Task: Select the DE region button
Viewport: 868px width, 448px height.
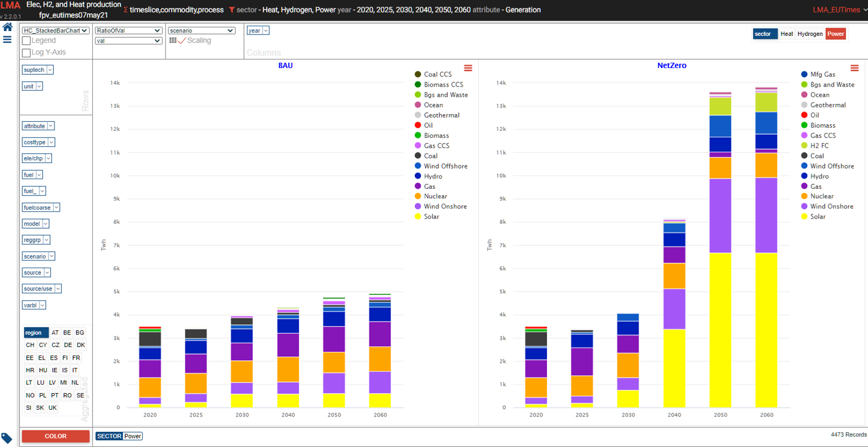Action: click(68, 345)
